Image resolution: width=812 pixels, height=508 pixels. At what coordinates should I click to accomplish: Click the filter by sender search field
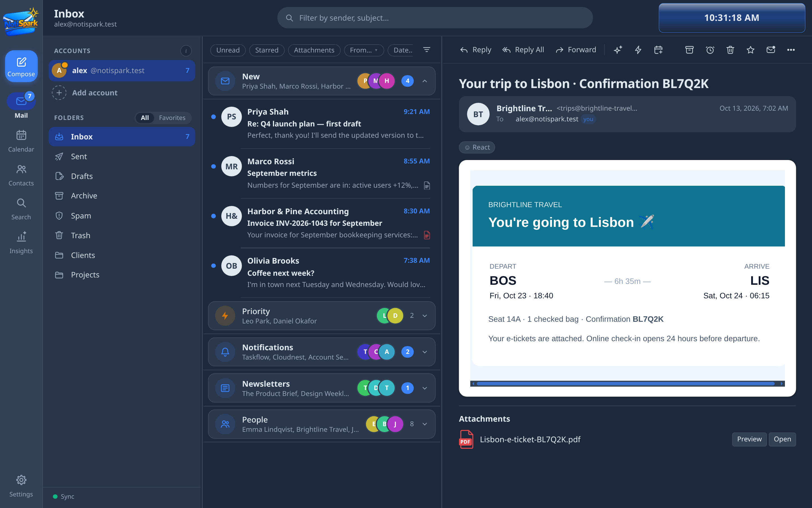pyautogui.click(x=435, y=18)
